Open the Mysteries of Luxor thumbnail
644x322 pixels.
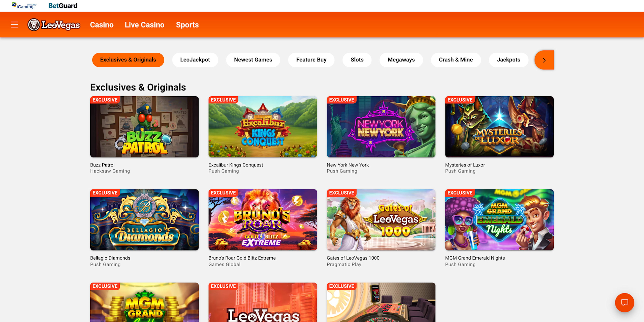pos(499,127)
